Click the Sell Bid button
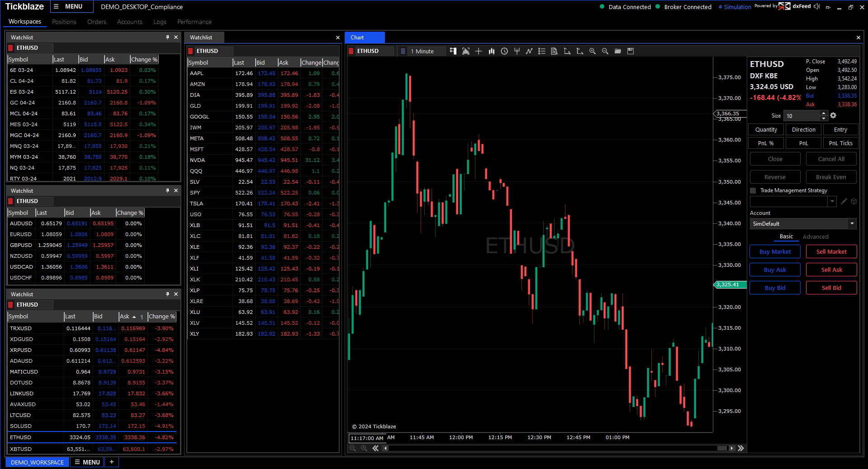 click(x=831, y=288)
